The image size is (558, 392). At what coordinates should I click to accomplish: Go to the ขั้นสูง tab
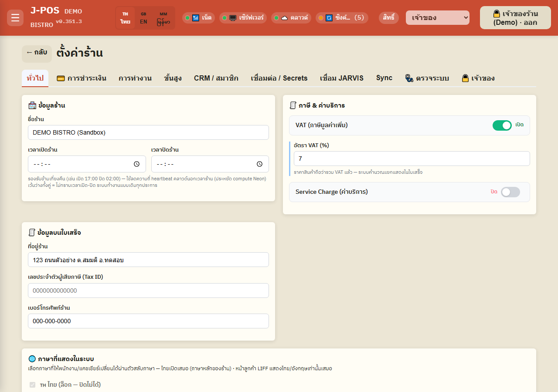[173, 78]
